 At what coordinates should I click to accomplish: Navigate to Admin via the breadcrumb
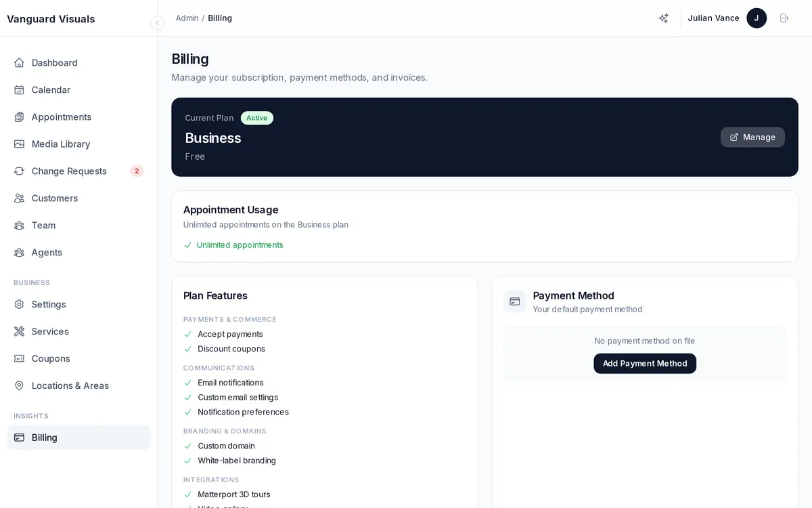point(187,18)
